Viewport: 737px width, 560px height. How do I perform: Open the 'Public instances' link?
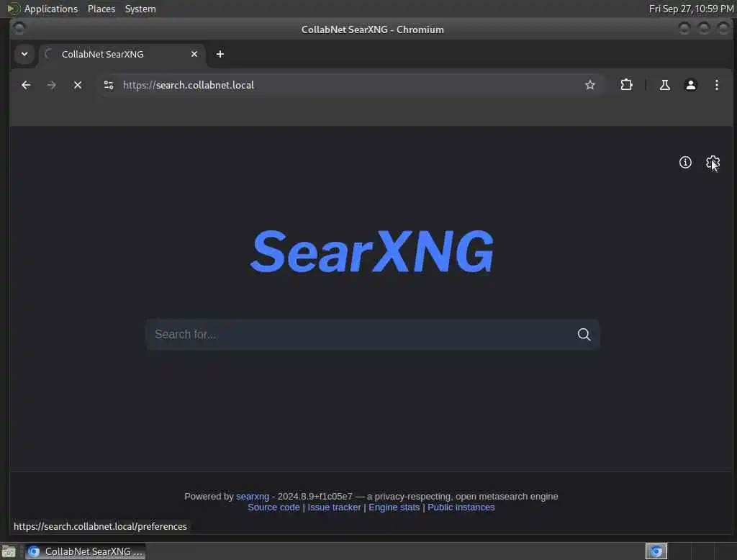(461, 507)
